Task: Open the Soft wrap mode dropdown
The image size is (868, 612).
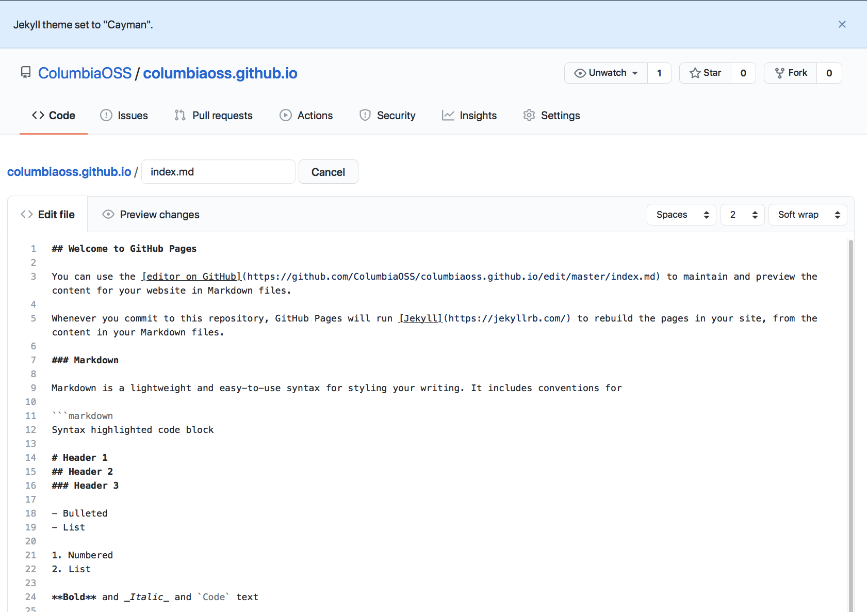Action: tap(808, 215)
